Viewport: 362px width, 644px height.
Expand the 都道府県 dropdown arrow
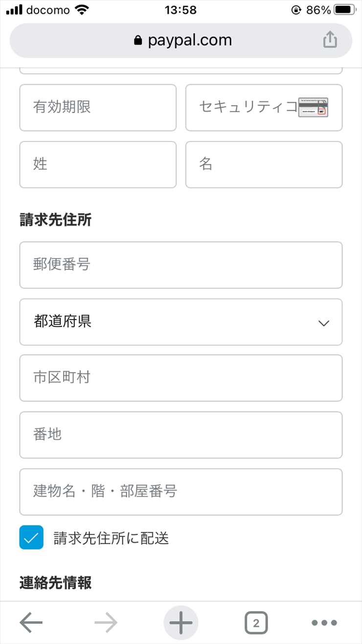323,323
